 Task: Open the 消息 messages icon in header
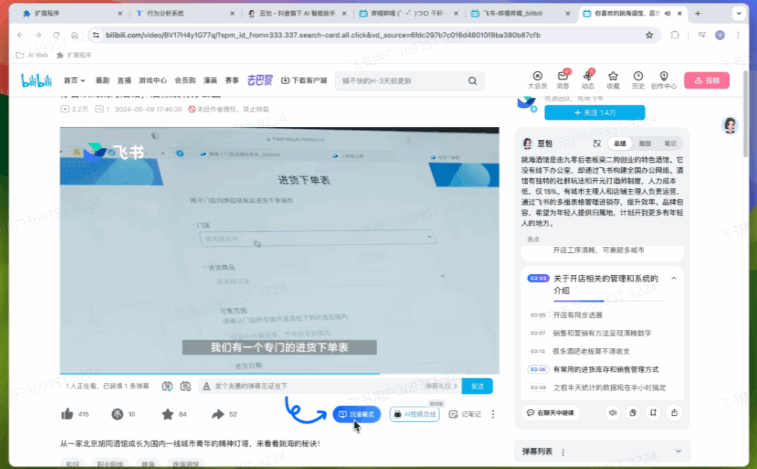565,79
